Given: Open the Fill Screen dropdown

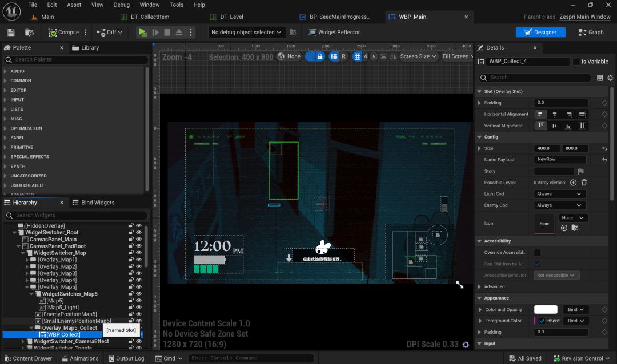Looking at the screenshot, I should pos(457,56).
